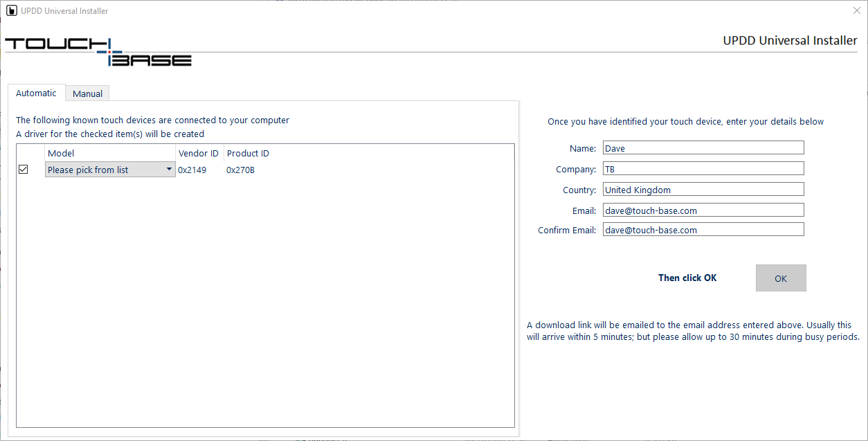
Task: Select the product ID value 0x270B
Action: (x=240, y=170)
